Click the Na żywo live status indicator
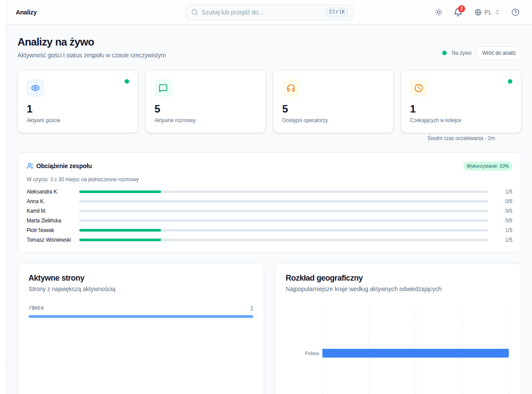Image resolution: width=532 pixels, height=394 pixels. pos(457,53)
